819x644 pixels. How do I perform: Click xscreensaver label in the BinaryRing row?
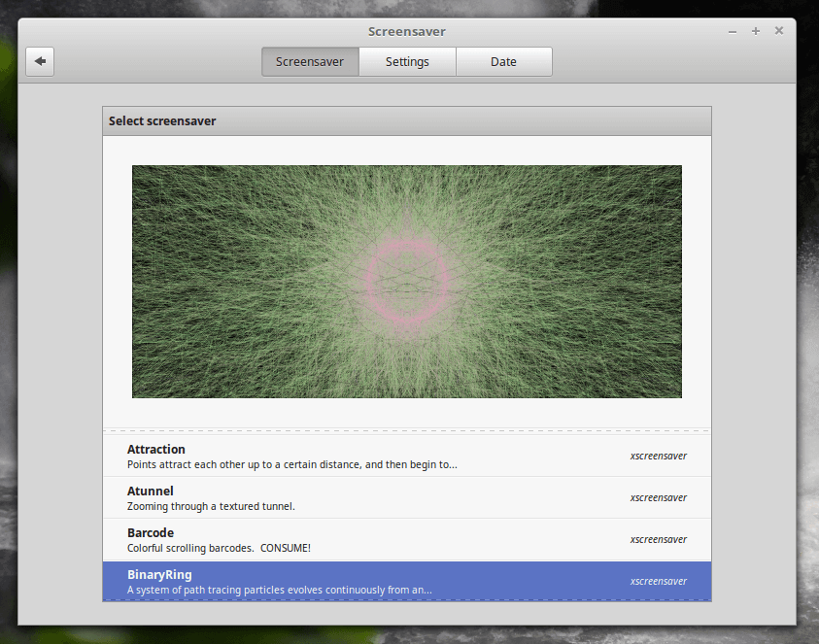click(x=658, y=581)
